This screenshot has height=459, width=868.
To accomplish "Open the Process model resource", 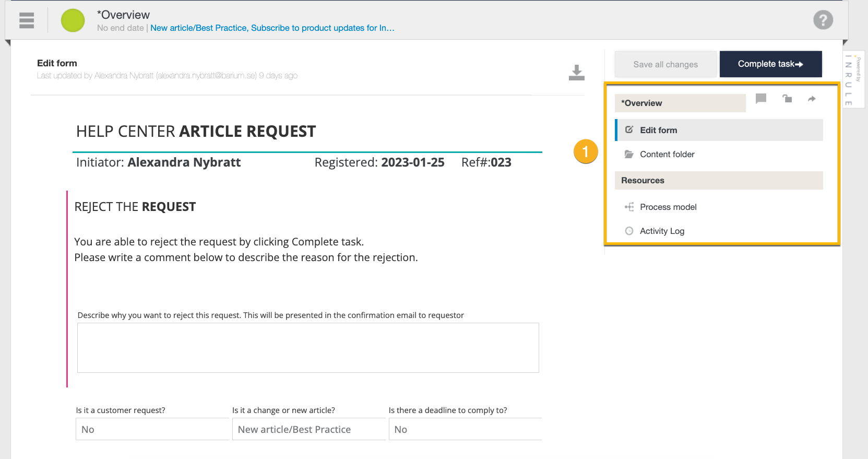I will point(668,207).
